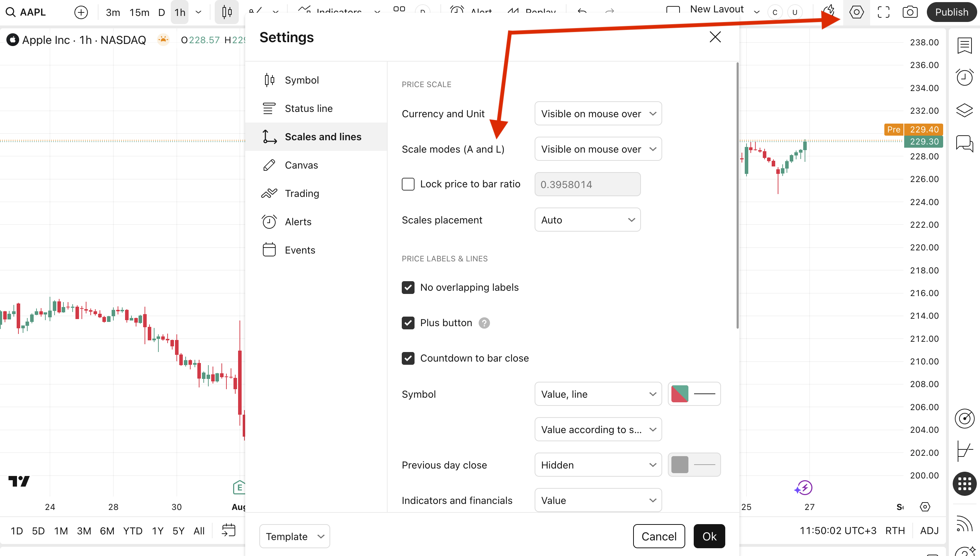Open the Template dropdown
Viewport: 980px width, 556px height.
[294, 536]
